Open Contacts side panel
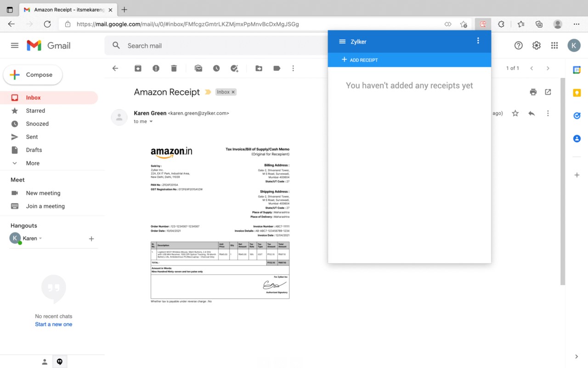588x368 pixels. (x=577, y=138)
